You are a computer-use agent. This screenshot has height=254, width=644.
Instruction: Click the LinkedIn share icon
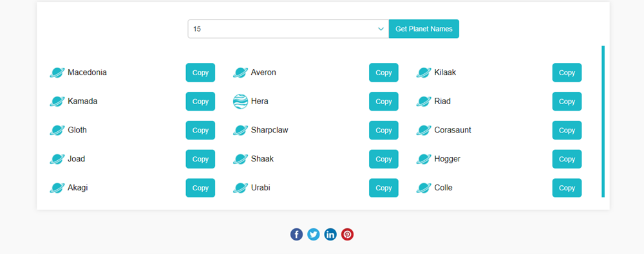point(330,234)
